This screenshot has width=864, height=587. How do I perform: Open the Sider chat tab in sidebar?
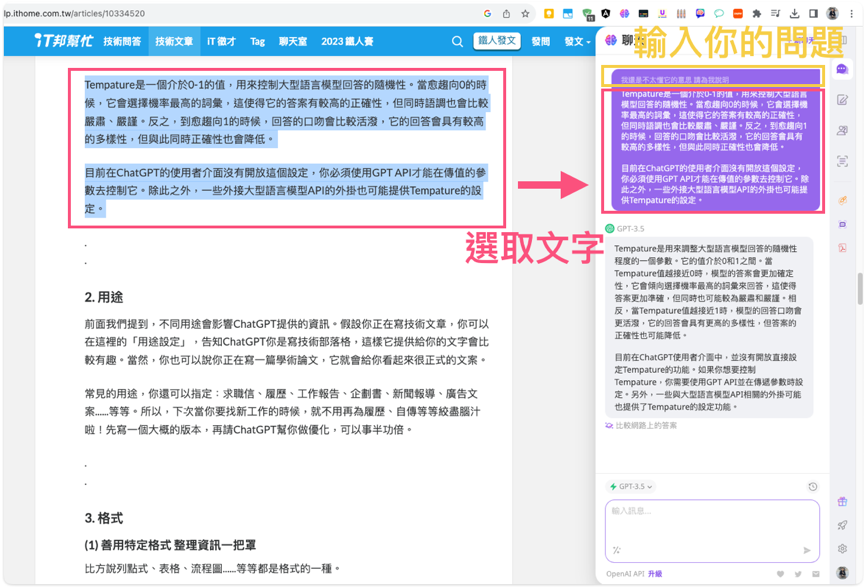coord(842,69)
